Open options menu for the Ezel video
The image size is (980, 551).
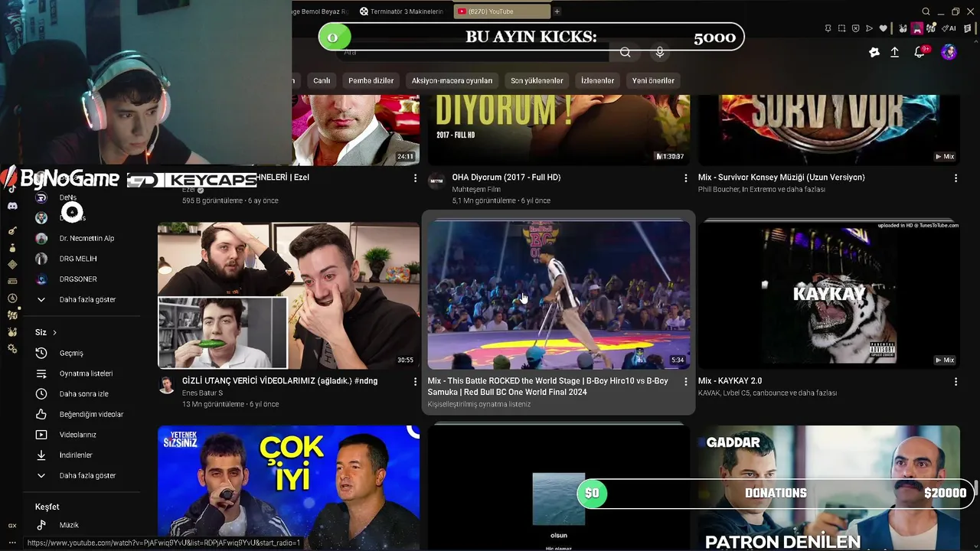[415, 178]
